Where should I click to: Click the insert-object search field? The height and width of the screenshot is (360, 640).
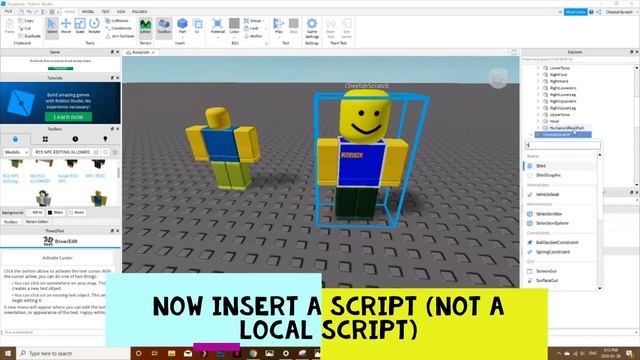coord(563,145)
